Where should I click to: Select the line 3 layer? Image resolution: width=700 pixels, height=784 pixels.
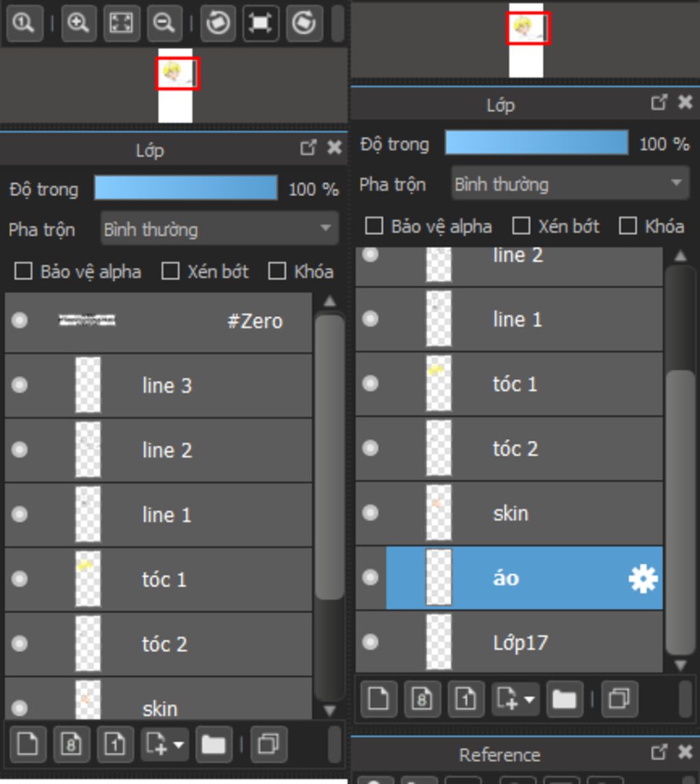159,386
